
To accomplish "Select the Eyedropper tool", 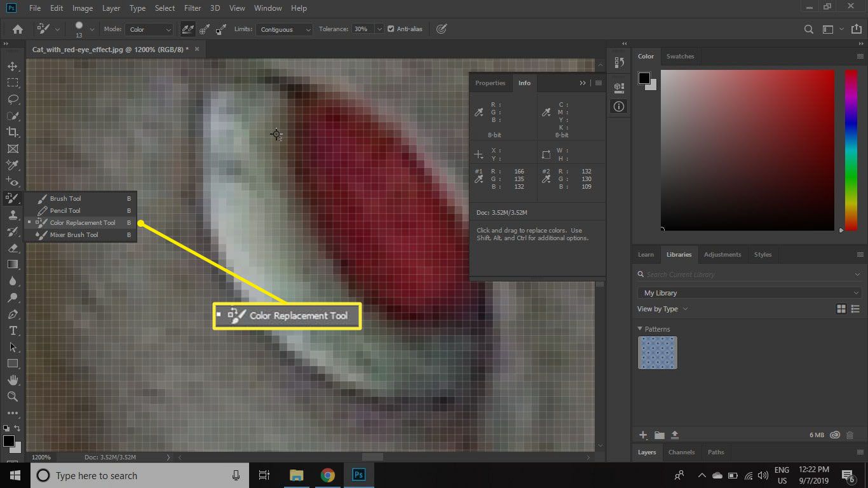I will [x=12, y=165].
